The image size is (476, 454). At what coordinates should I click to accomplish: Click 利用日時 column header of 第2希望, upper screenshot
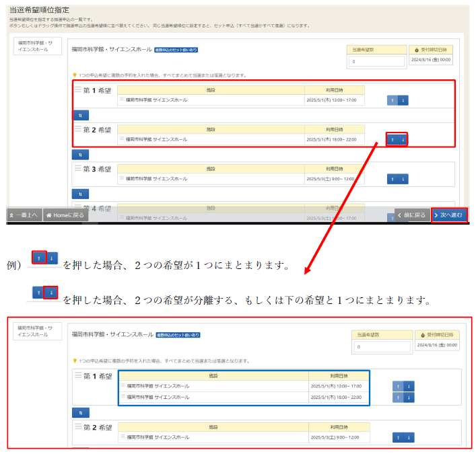pyautogui.click(x=335, y=130)
